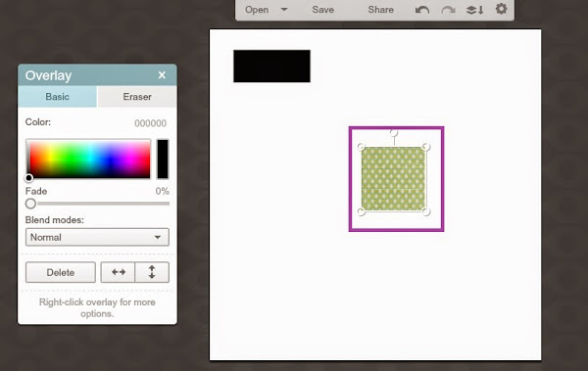Click the Overlay panel title
588x371 pixels.
pyautogui.click(x=48, y=75)
